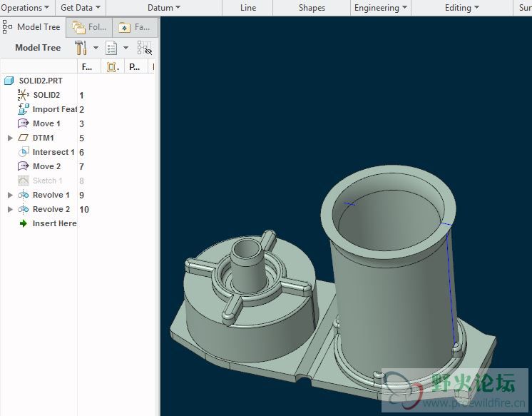Click the Revolve 2 feature icon
Viewport: 532px width, 416px height.
24,209
